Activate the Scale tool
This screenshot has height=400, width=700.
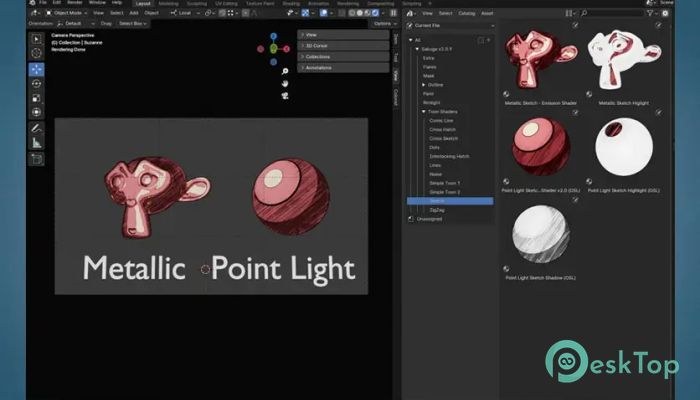[37, 98]
